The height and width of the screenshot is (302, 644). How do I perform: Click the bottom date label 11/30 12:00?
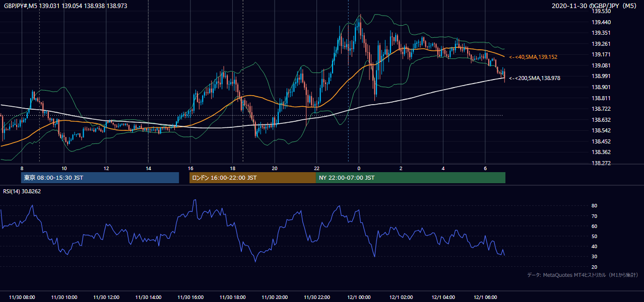[x=106, y=297]
